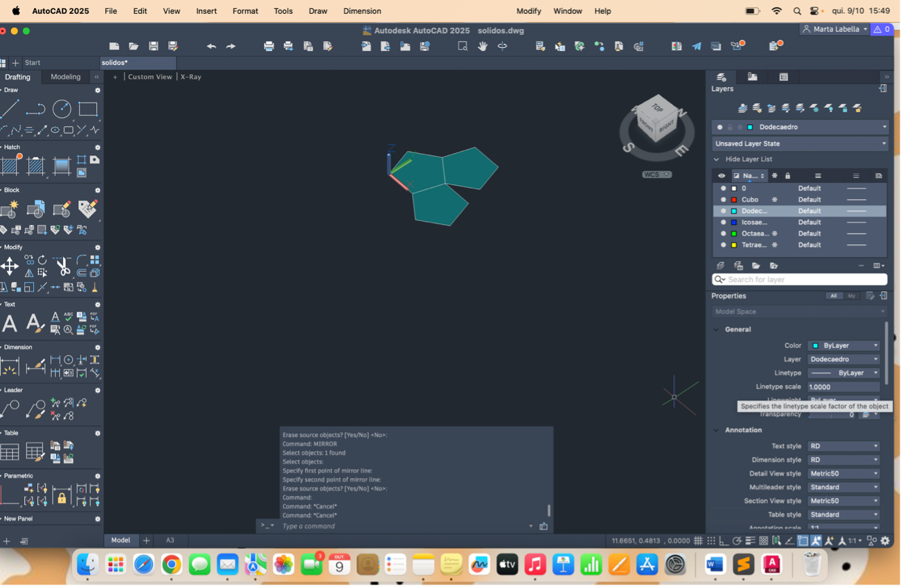The image size is (903, 588).
Task: Collapse the Hide Layer List chevron
Action: coord(717,160)
